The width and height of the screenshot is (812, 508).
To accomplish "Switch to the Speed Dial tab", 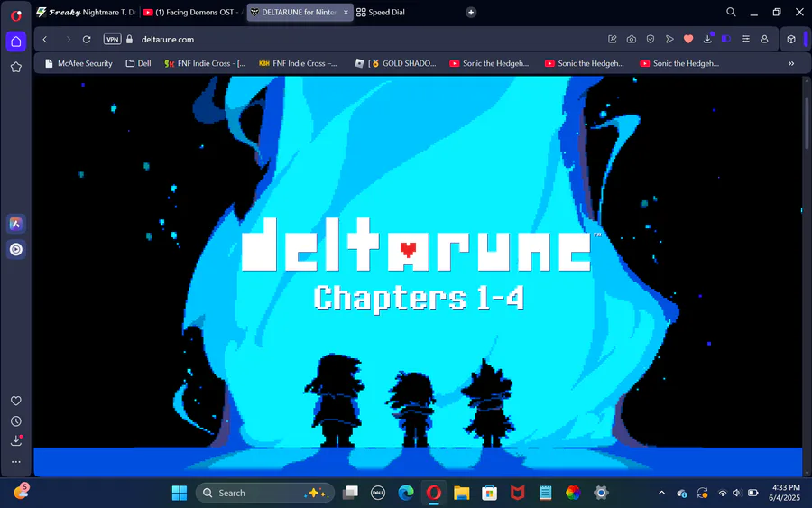I will (x=381, y=12).
